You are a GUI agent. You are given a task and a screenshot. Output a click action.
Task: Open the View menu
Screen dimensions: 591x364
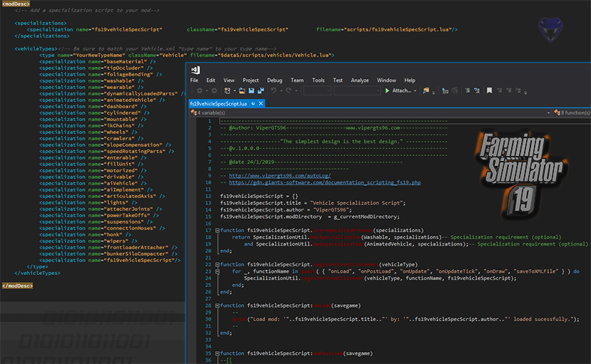(229, 80)
